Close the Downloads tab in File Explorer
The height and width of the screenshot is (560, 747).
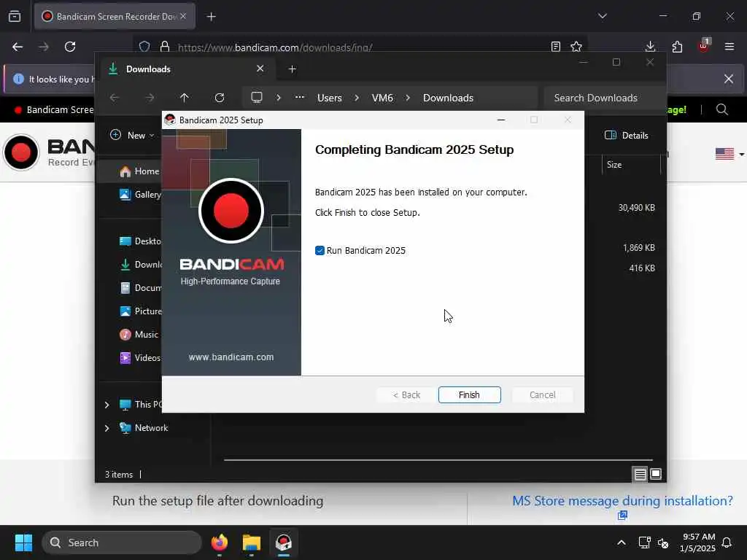coord(260,69)
